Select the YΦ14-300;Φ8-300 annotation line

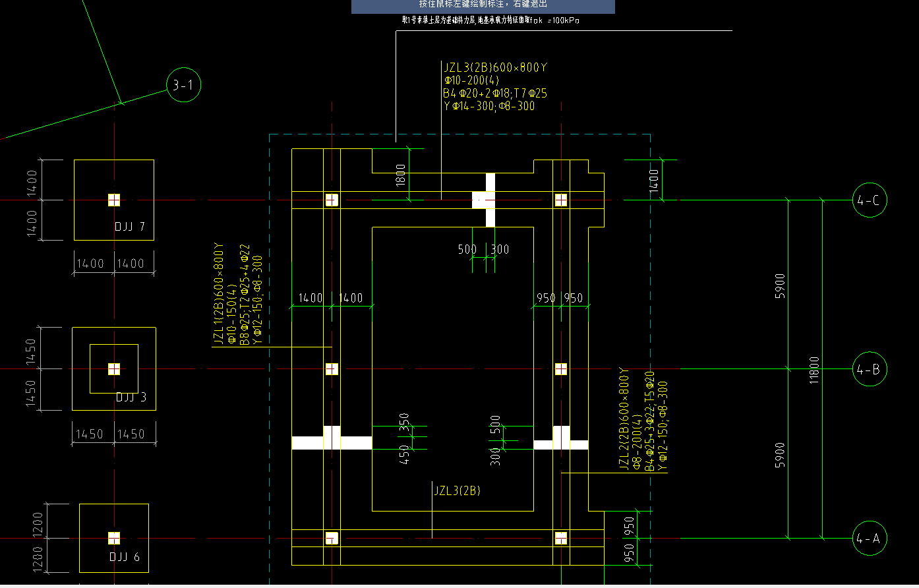click(x=489, y=106)
